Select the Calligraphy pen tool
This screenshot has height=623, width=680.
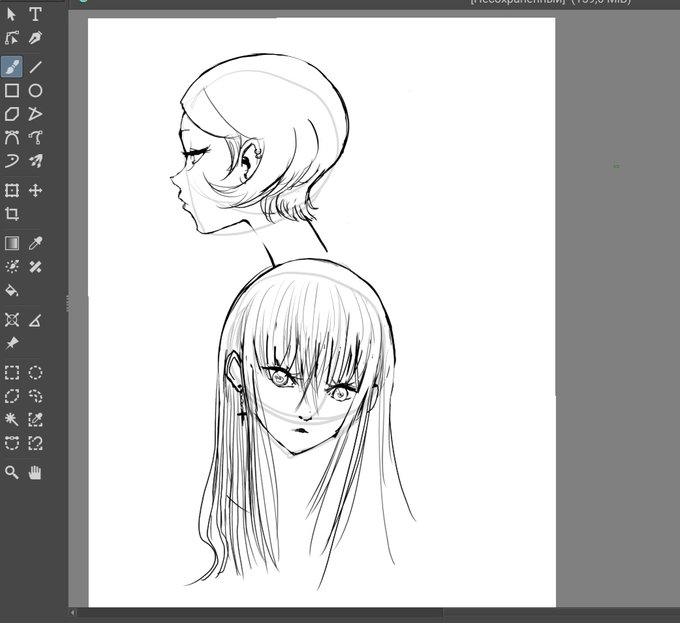point(35,38)
